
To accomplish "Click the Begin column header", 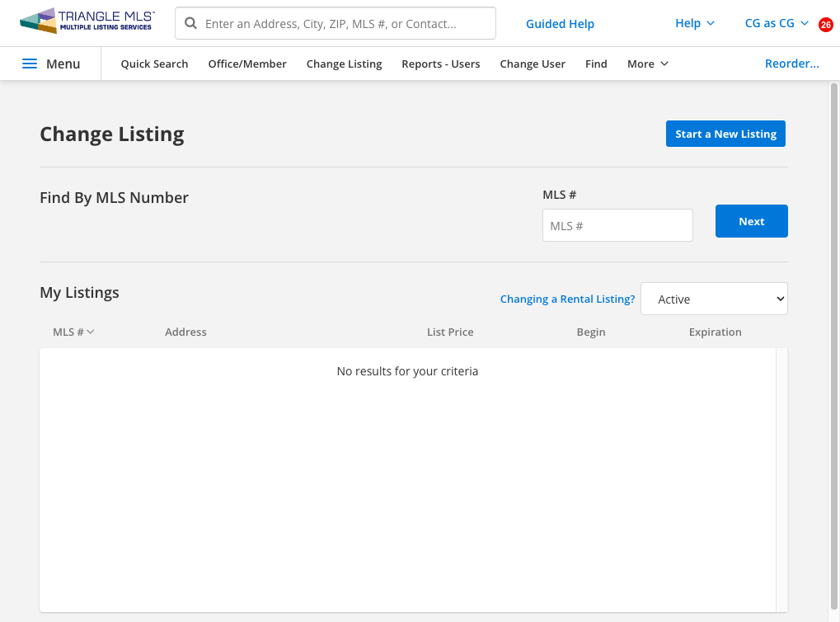I will [591, 332].
